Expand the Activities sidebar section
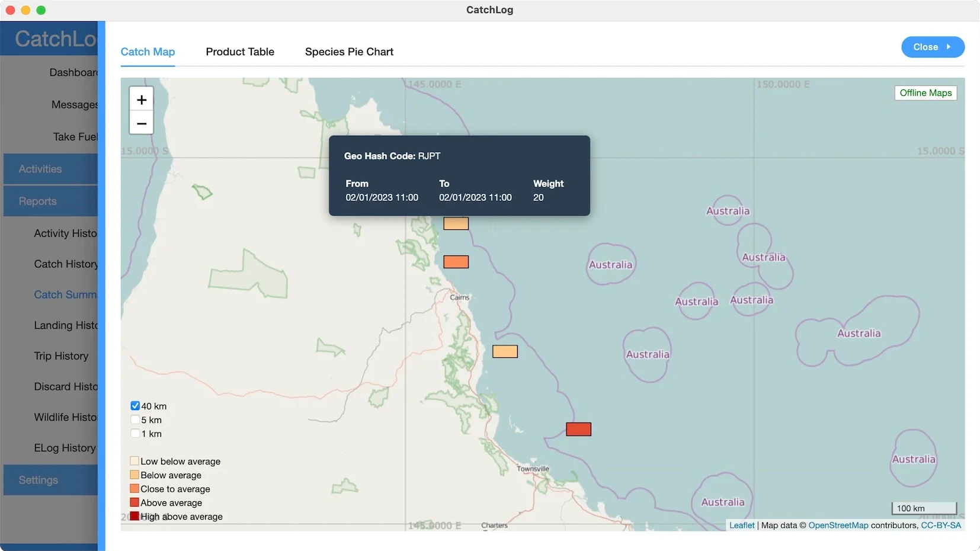Screen dimensions: 980x551 50,169
